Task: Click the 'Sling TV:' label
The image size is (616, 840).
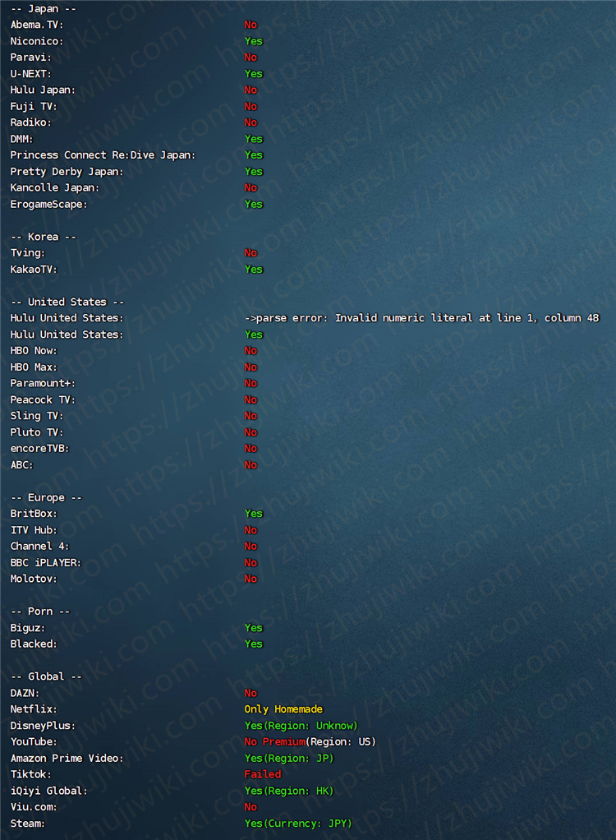Action: point(36,416)
